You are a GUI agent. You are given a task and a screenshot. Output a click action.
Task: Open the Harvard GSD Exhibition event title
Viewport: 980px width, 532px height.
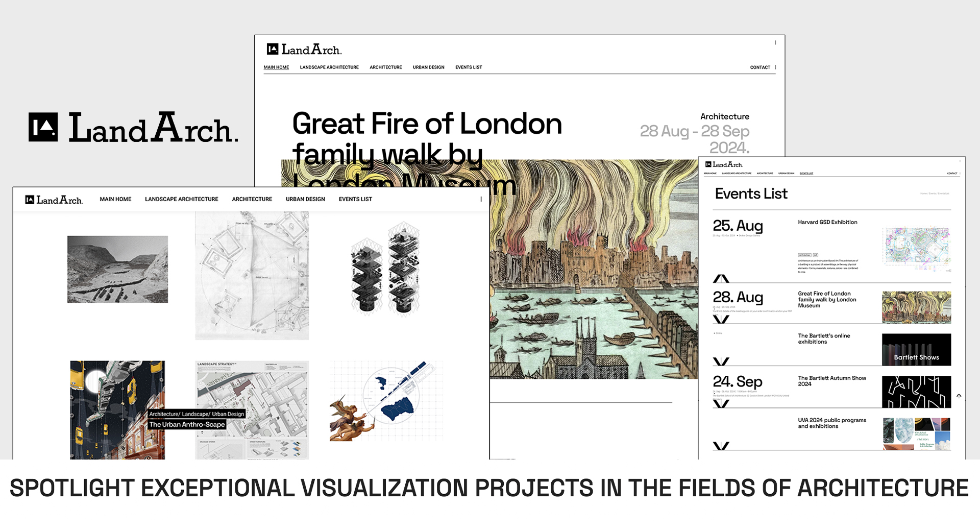coord(827,222)
